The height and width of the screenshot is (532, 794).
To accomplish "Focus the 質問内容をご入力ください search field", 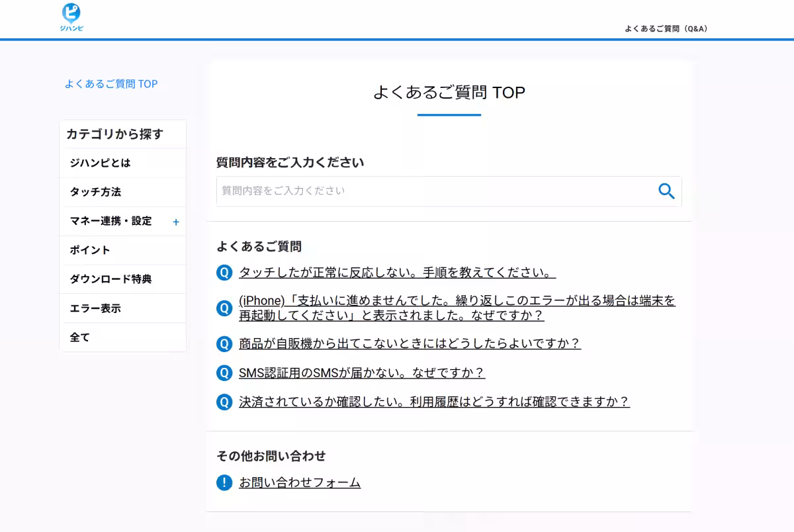I will [x=433, y=191].
